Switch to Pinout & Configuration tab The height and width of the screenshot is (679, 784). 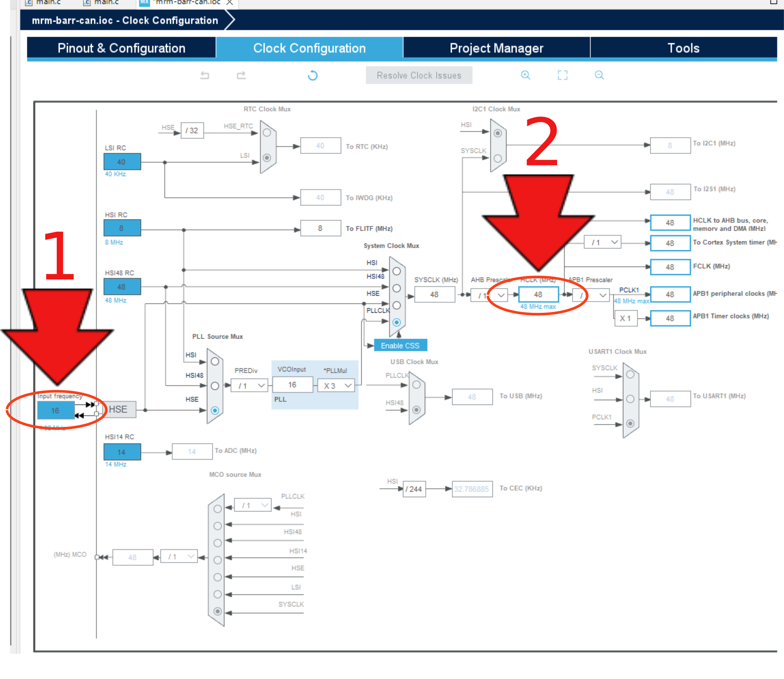click(x=121, y=48)
